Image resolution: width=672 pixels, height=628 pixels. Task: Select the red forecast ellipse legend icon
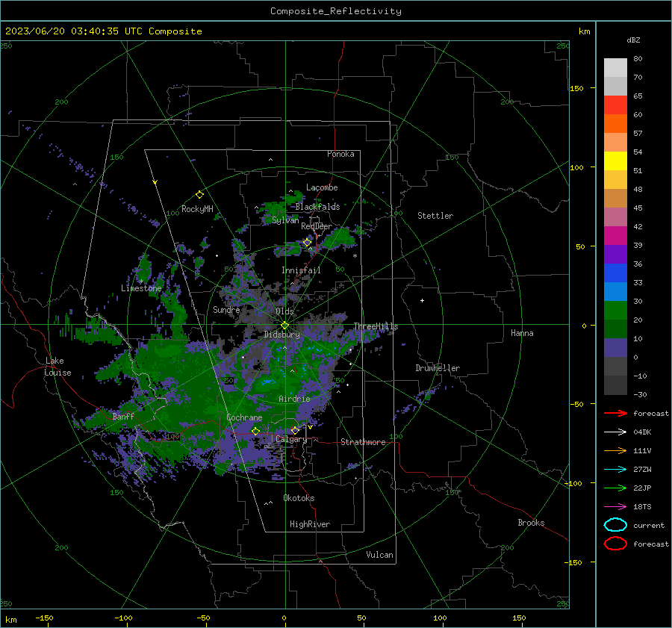[x=615, y=544]
